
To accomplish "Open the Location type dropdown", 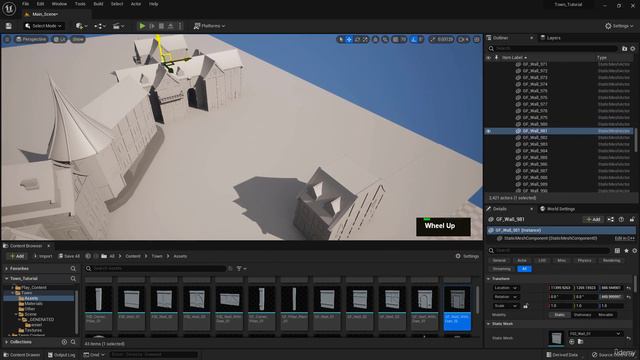I will pos(506,288).
